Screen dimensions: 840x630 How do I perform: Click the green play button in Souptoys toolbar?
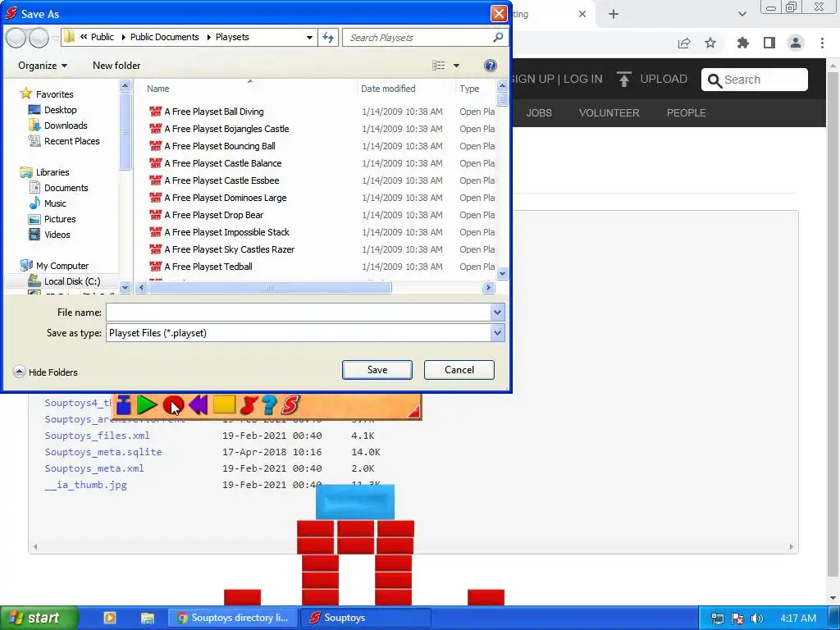[146, 405]
